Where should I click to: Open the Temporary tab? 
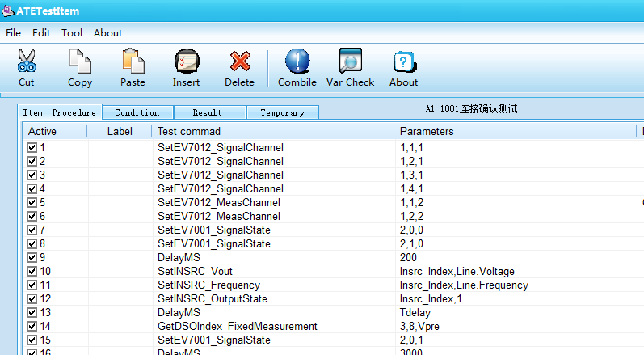[x=282, y=112]
